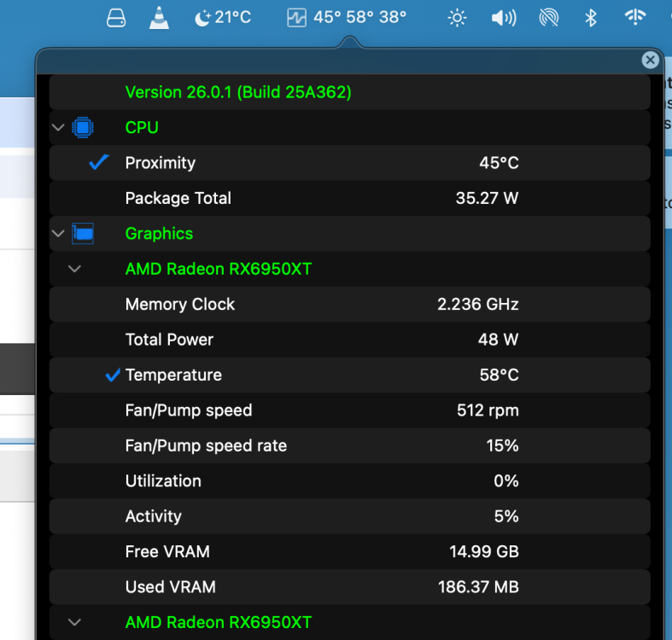This screenshot has height=640, width=672.
Task: Click the AirDrop disabled icon
Action: 548,18
